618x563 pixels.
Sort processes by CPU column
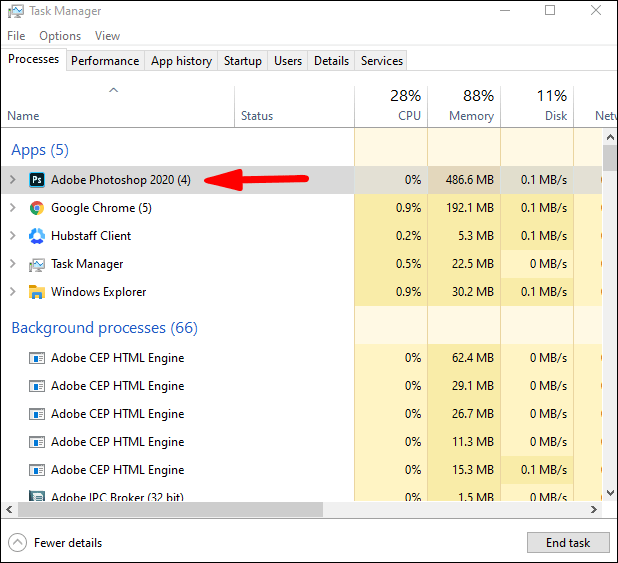point(391,107)
